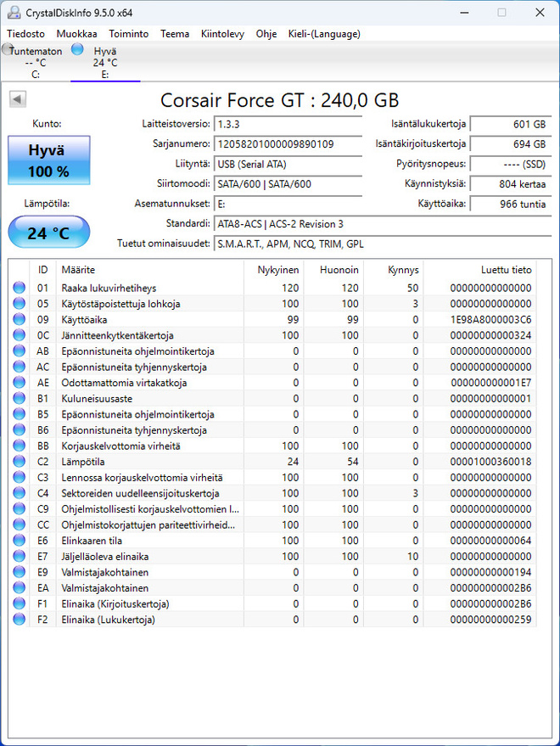Click the CrystalDiskInfo title bar app icon
This screenshot has height=746, width=560.
point(14,13)
